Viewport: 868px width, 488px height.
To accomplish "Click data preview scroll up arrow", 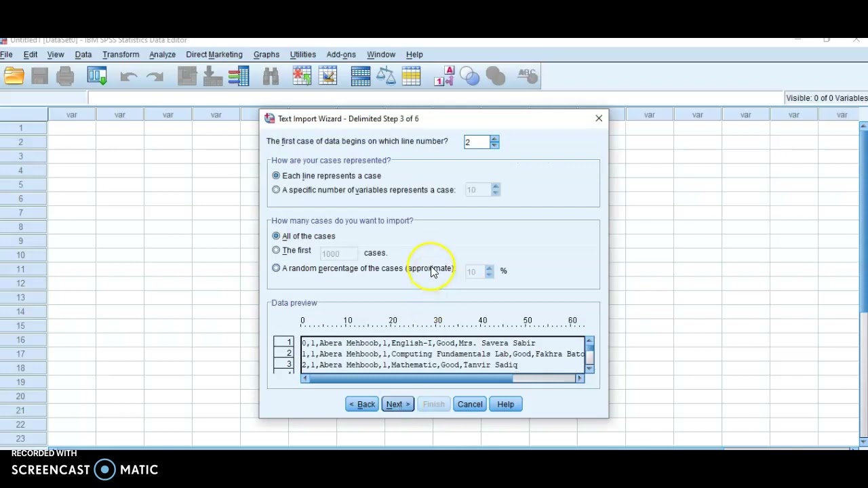I will coord(589,341).
